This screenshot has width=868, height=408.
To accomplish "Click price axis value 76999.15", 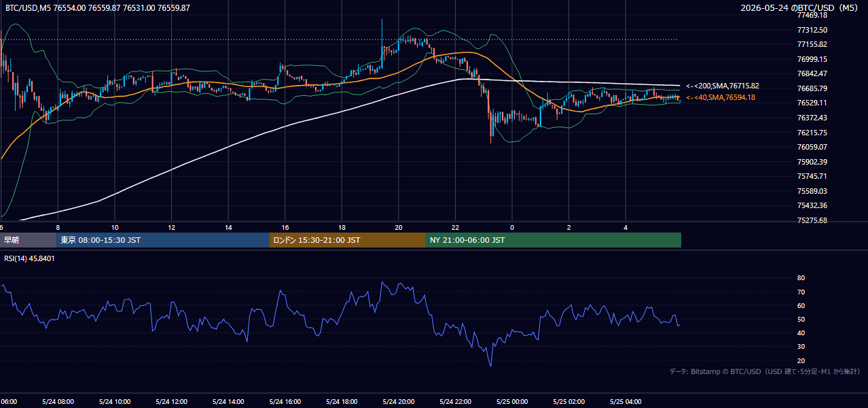I will tap(812, 59).
